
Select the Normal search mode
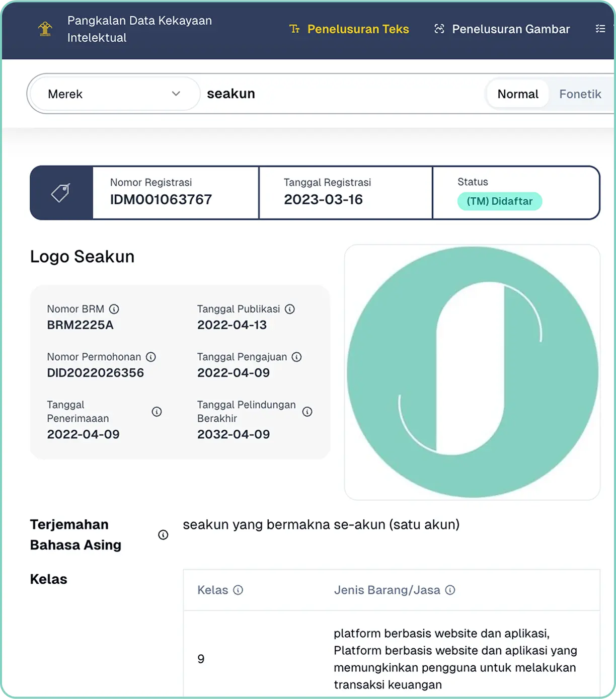pyautogui.click(x=517, y=94)
